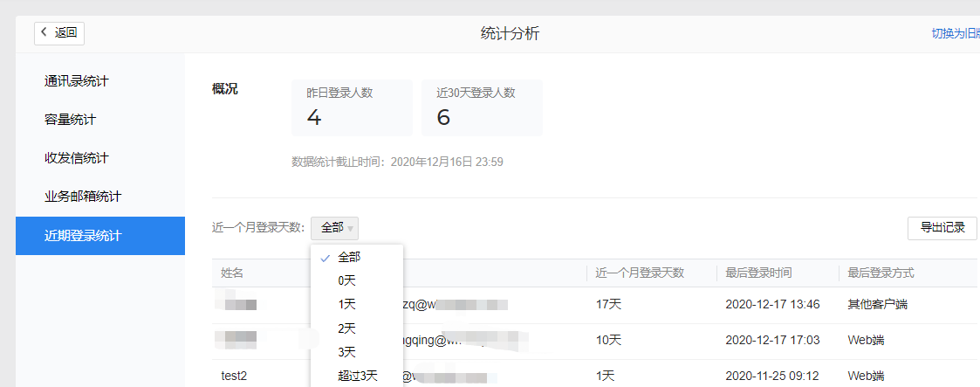Pick 2天 from the dropdown options
Viewport: 980px width, 387px height.
(x=347, y=328)
